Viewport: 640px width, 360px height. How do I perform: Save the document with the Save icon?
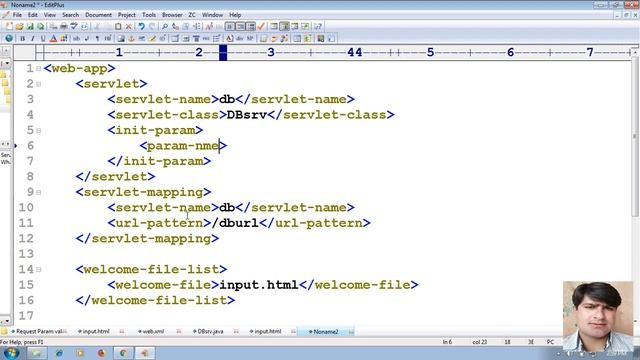point(30,27)
